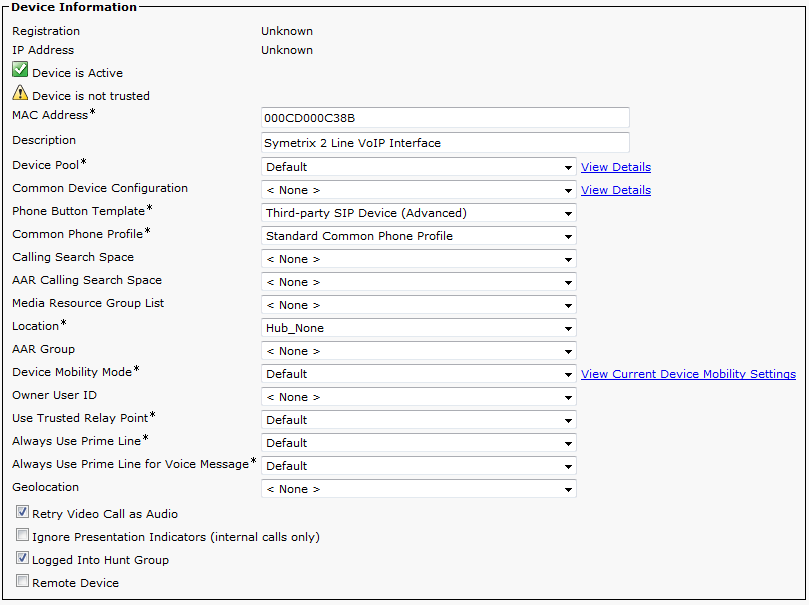Click the Registration label text
Screen dimensions: 809x605
tap(46, 31)
